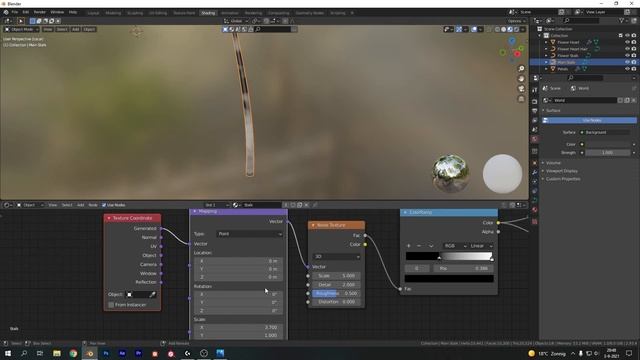Click Add menu button in node editor header
Screen dimensions: 640x360
pos(80,205)
